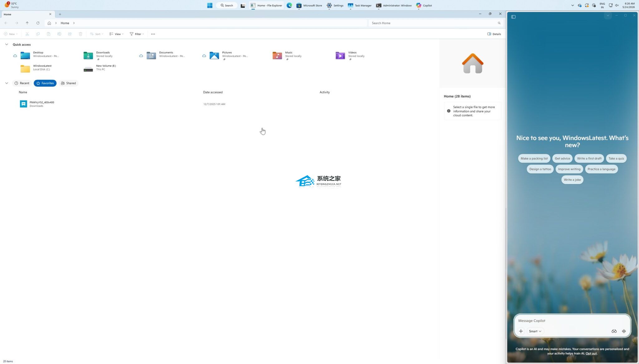
Task: Close the Home tab in File Explorer
Action: (50, 14)
